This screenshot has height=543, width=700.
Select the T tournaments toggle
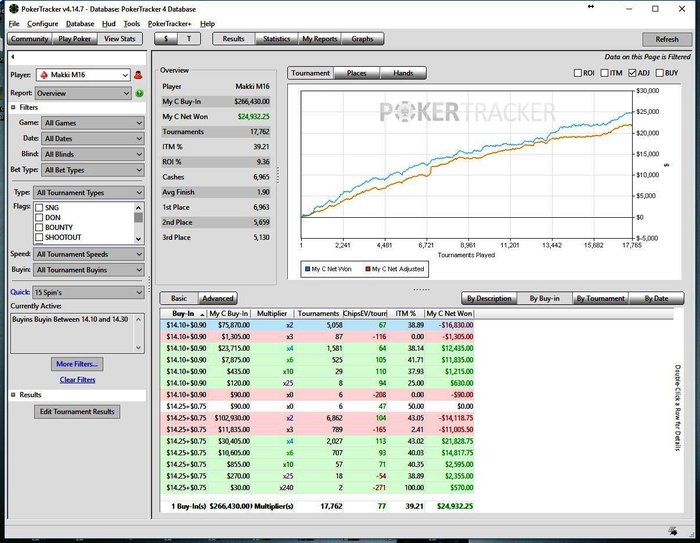point(189,39)
